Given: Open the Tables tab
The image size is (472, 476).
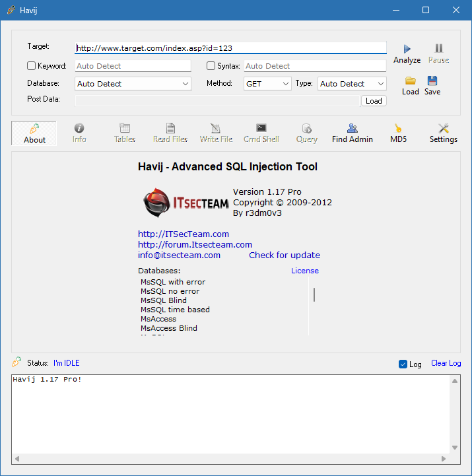Looking at the screenshot, I should (125, 133).
